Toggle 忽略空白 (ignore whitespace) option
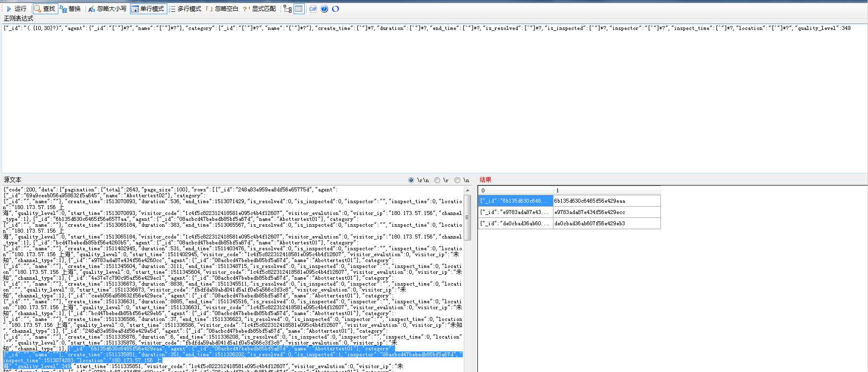This screenshot has width=868, height=372. click(x=222, y=9)
